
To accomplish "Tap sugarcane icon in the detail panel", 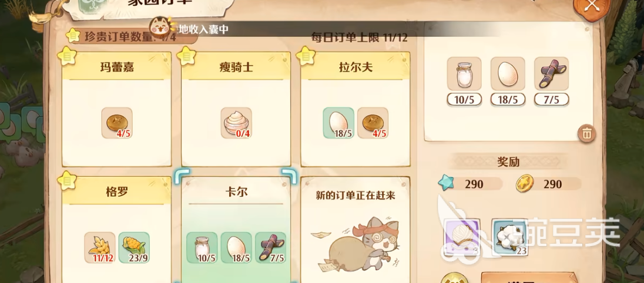I will coord(552,74).
